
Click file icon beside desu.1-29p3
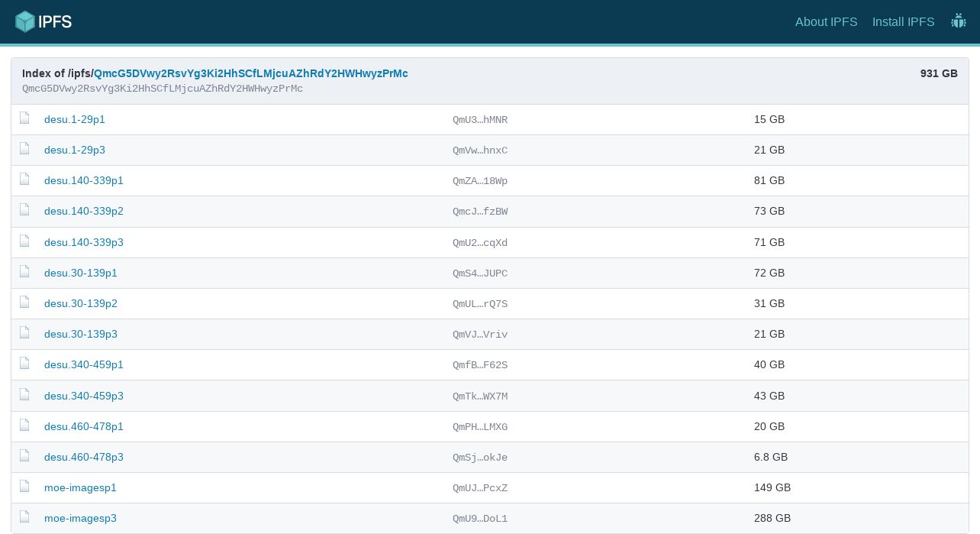pos(25,149)
